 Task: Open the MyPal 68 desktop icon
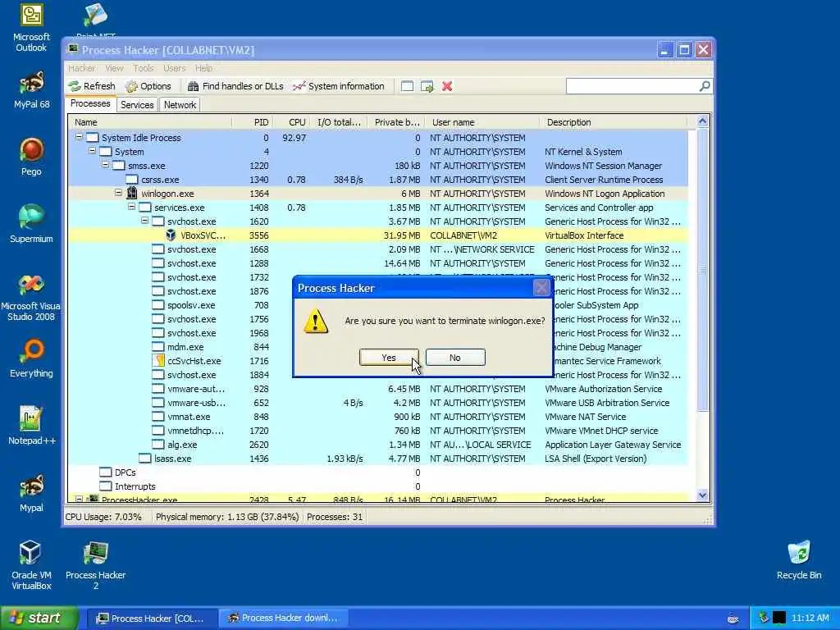pyautogui.click(x=31, y=89)
